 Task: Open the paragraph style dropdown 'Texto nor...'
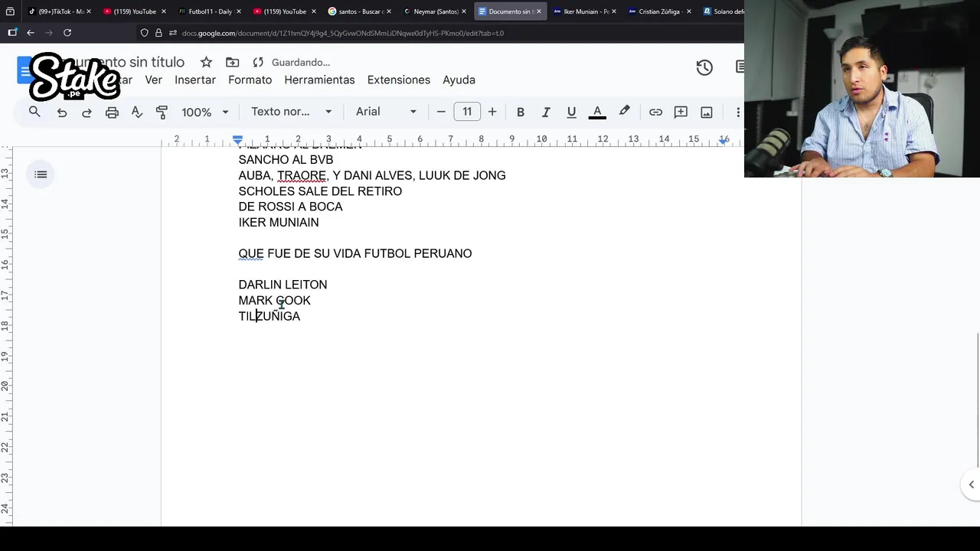(x=292, y=112)
